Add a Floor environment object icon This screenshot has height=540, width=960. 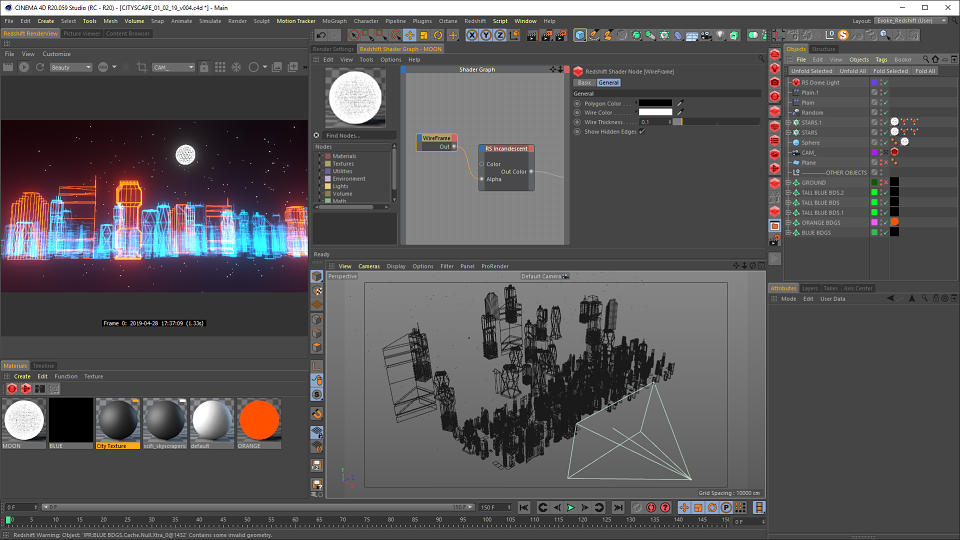[x=692, y=35]
